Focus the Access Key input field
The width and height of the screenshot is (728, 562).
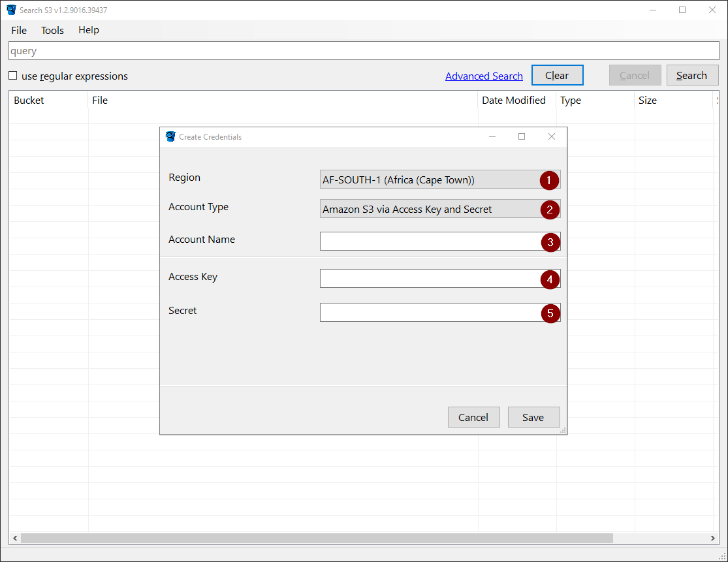click(439, 279)
